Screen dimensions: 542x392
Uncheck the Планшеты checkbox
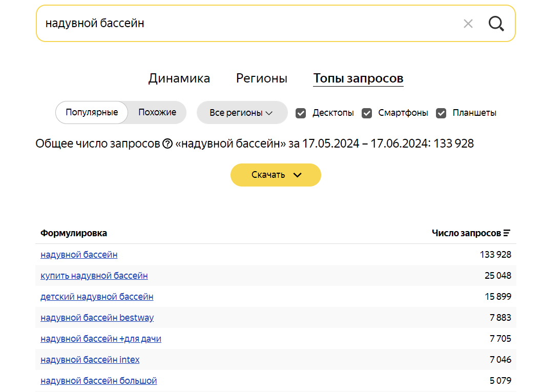[441, 113]
